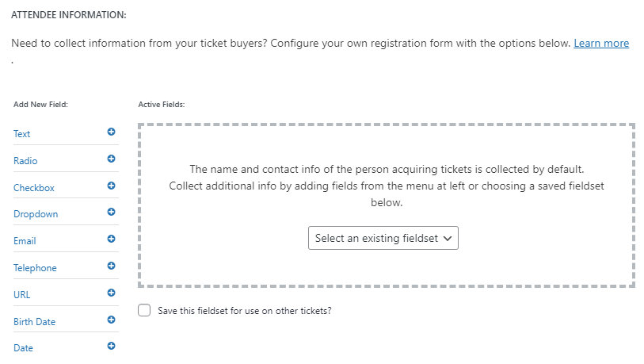The height and width of the screenshot is (364, 644).
Task: Click inside the dashed Active Fields area
Action: pyautogui.click(x=387, y=151)
